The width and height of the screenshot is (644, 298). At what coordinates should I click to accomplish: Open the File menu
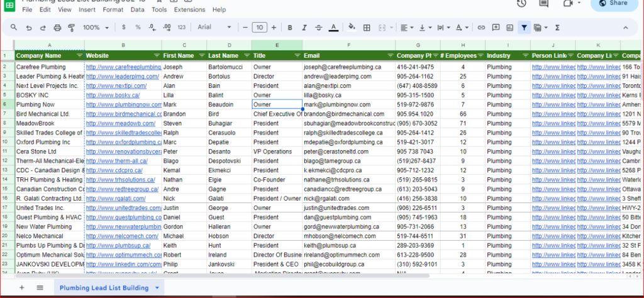click(27, 9)
